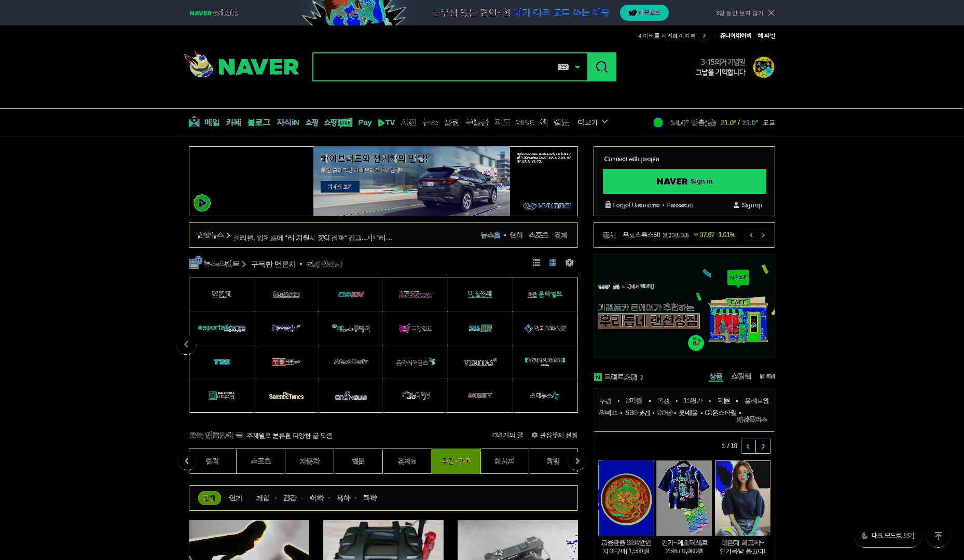964x560 pixels.
Task: Select the 게임 filter
Action: pyautogui.click(x=263, y=498)
